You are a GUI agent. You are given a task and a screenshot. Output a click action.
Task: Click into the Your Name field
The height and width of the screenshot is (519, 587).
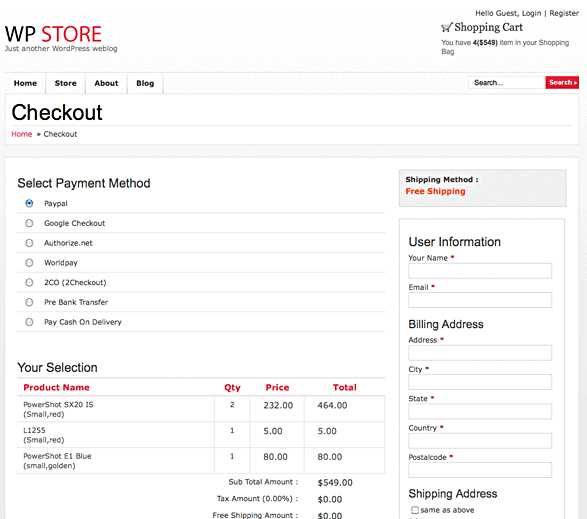coord(480,271)
